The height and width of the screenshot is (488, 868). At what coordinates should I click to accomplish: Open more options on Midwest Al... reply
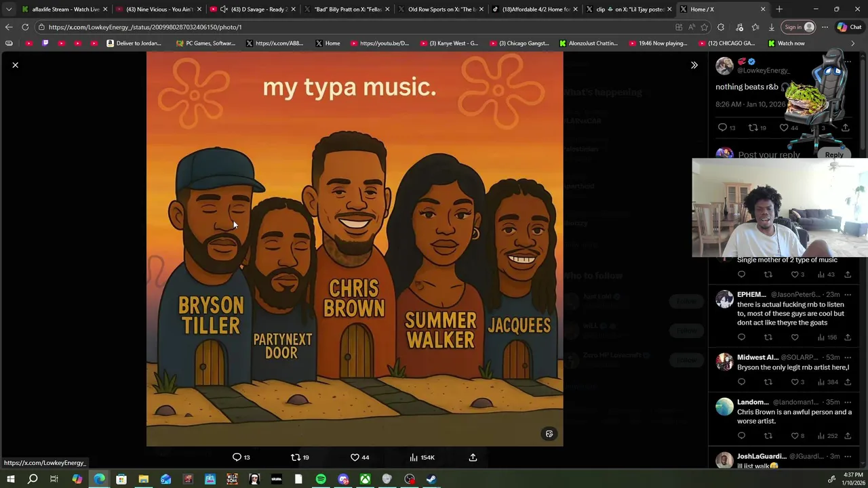[x=848, y=357]
